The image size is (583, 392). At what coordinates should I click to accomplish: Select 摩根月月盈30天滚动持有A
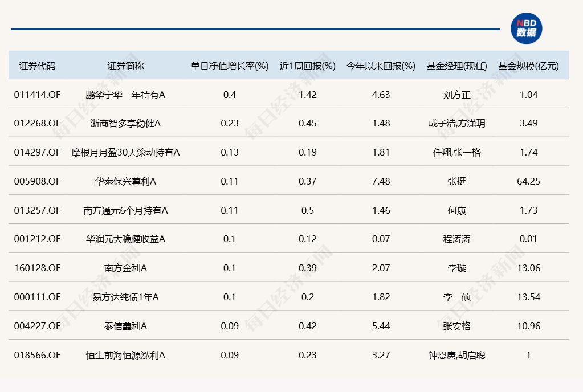[x=125, y=152]
